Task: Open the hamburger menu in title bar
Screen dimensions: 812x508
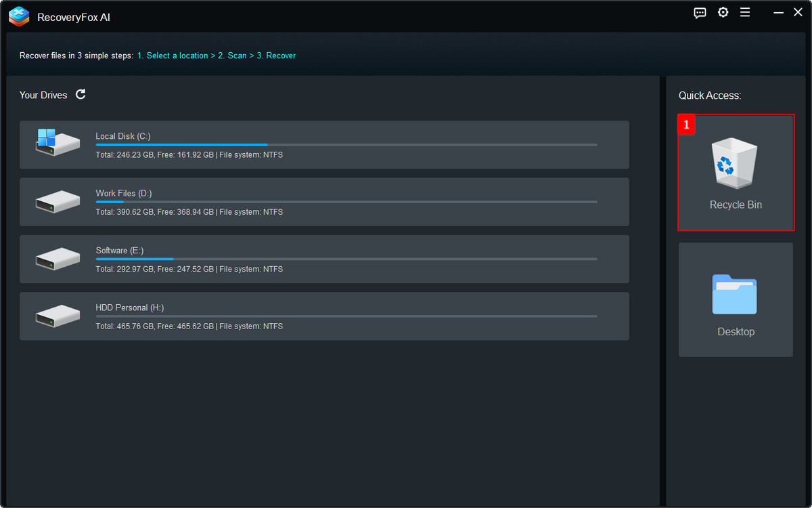Action: point(745,13)
